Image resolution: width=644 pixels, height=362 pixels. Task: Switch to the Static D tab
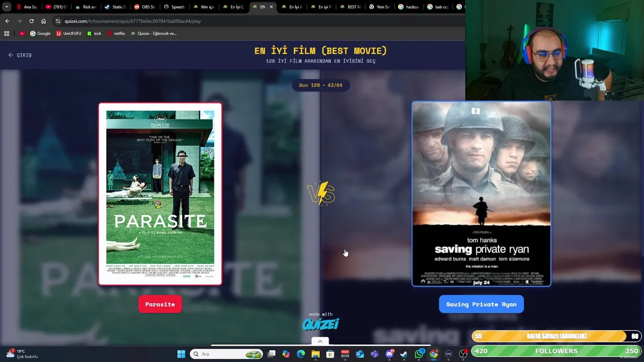[x=115, y=7]
